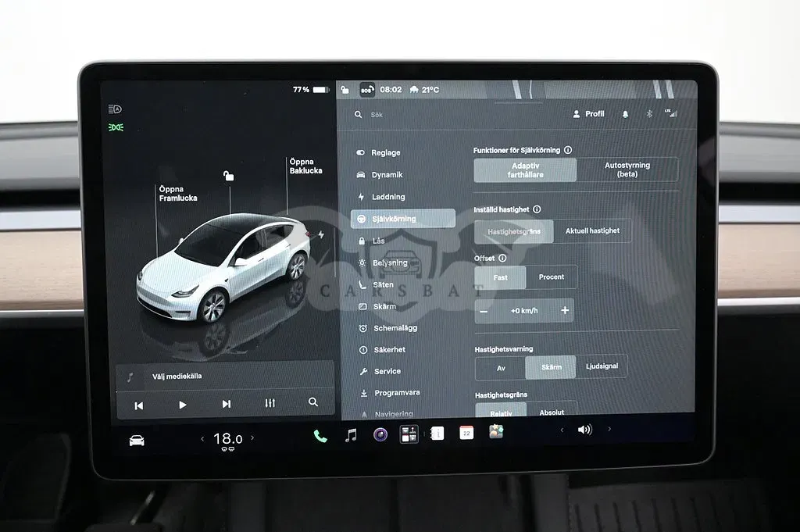This screenshot has height=532, width=800.
Task: Show info for Funktioner för Självkörning
Action: tap(568, 150)
